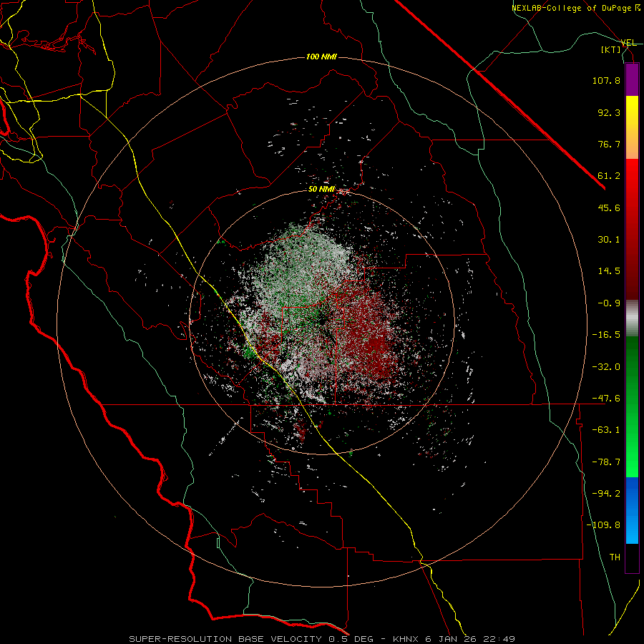
Task: Click the 92.3 velocity scale value
Action: [609, 112]
